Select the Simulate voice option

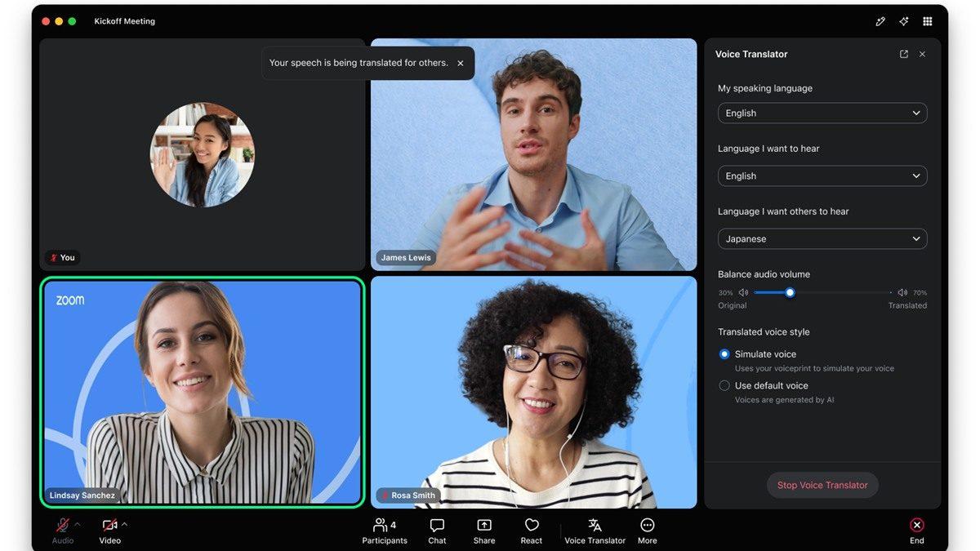[x=724, y=354]
